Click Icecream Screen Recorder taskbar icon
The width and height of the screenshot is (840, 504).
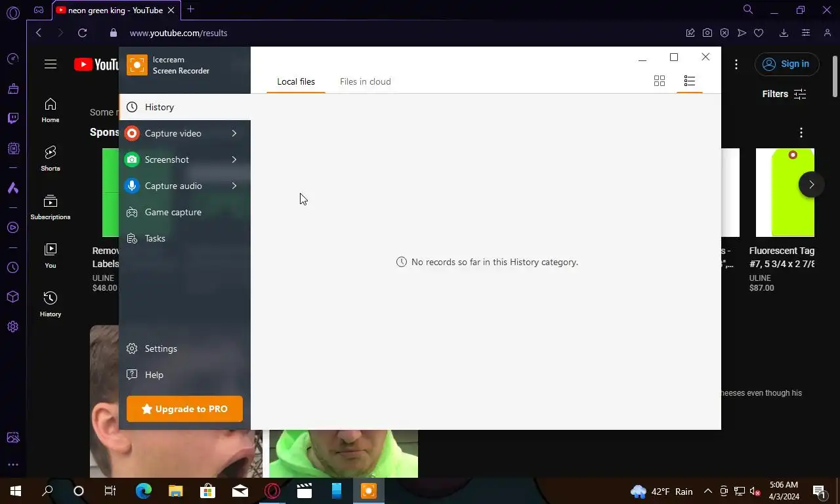pyautogui.click(x=369, y=491)
